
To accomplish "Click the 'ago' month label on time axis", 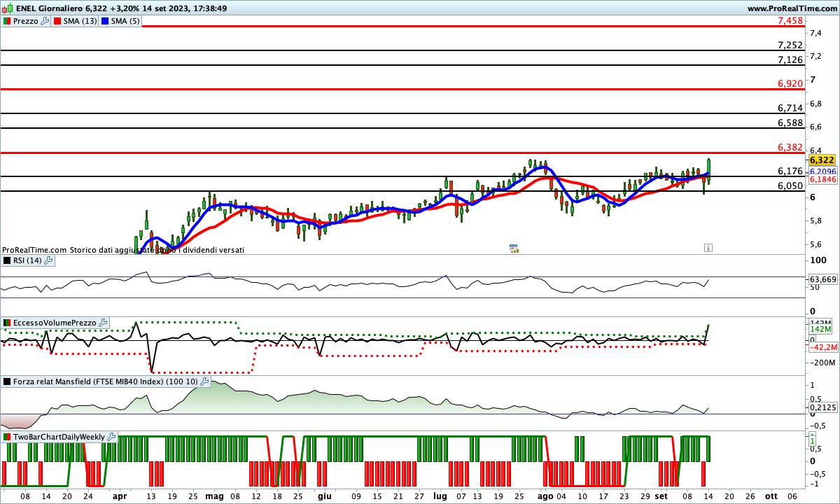I will (x=545, y=496).
